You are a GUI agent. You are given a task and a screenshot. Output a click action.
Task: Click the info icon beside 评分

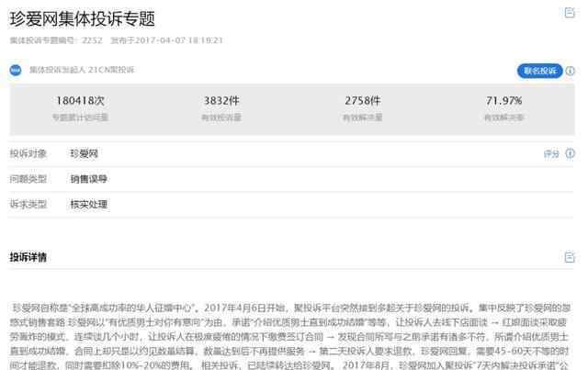pyautogui.click(x=570, y=153)
